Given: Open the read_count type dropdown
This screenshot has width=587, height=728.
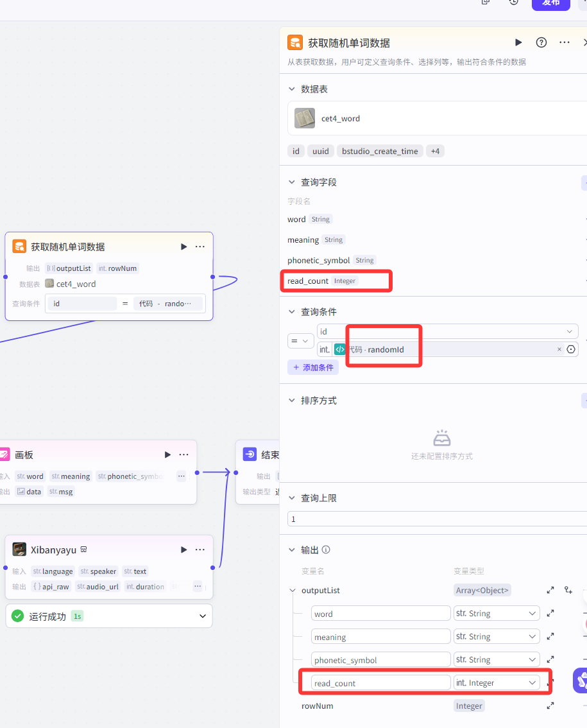Looking at the screenshot, I should [x=496, y=683].
